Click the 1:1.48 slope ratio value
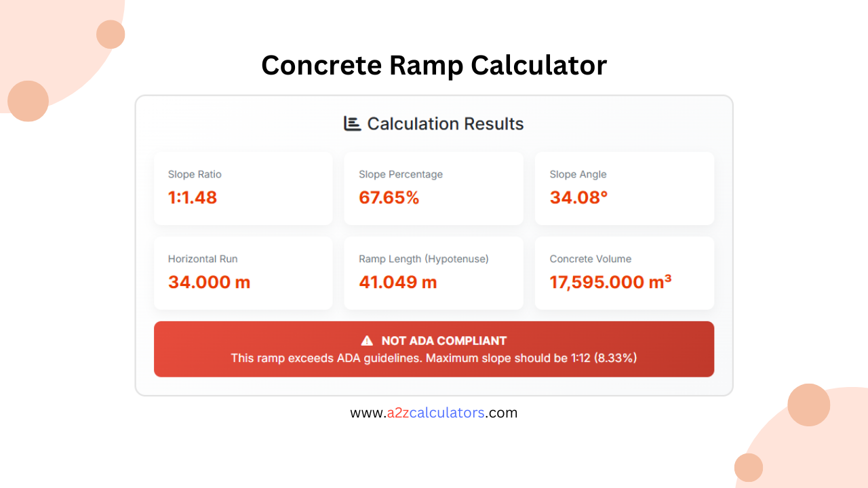Image resolution: width=868 pixels, height=488 pixels. click(192, 198)
